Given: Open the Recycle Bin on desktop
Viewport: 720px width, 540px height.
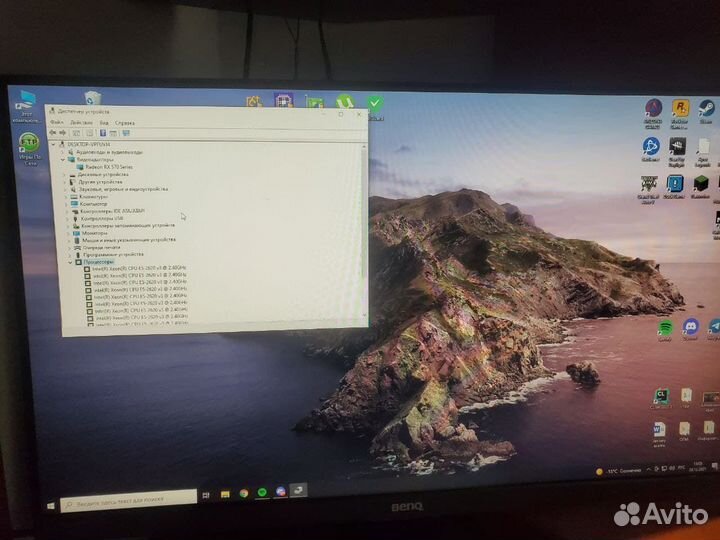Looking at the screenshot, I should click(93, 99).
